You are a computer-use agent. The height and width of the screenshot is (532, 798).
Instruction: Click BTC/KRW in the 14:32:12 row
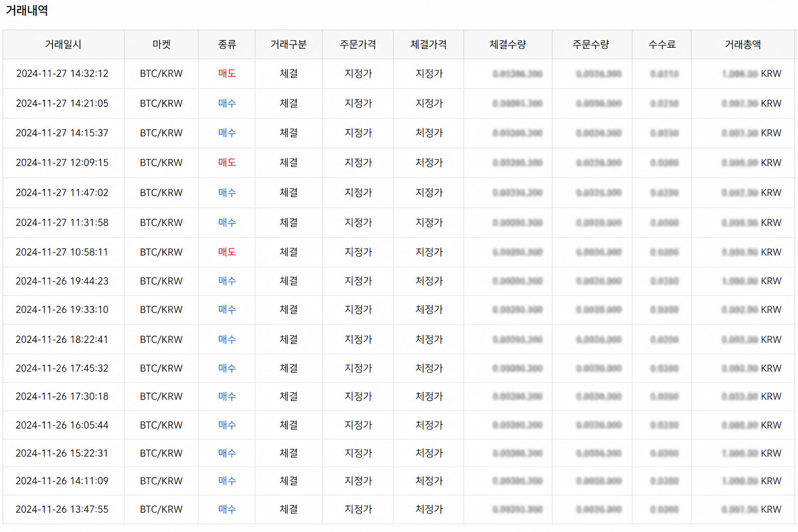tap(162, 74)
